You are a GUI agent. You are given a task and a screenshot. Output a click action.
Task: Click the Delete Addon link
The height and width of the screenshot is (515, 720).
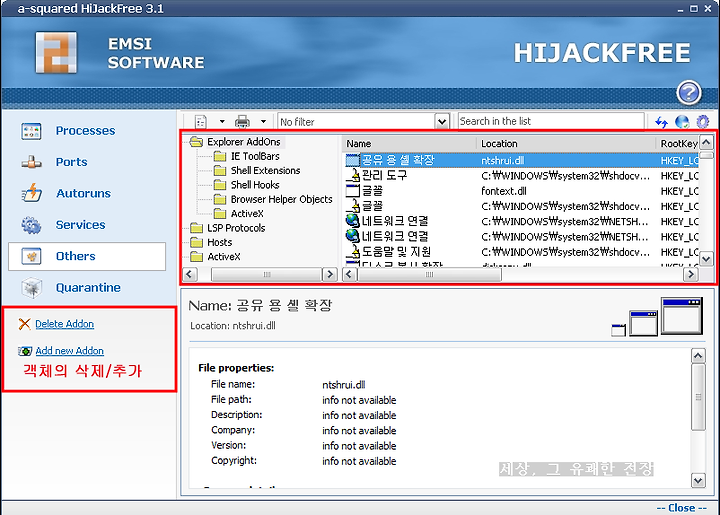point(65,324)
